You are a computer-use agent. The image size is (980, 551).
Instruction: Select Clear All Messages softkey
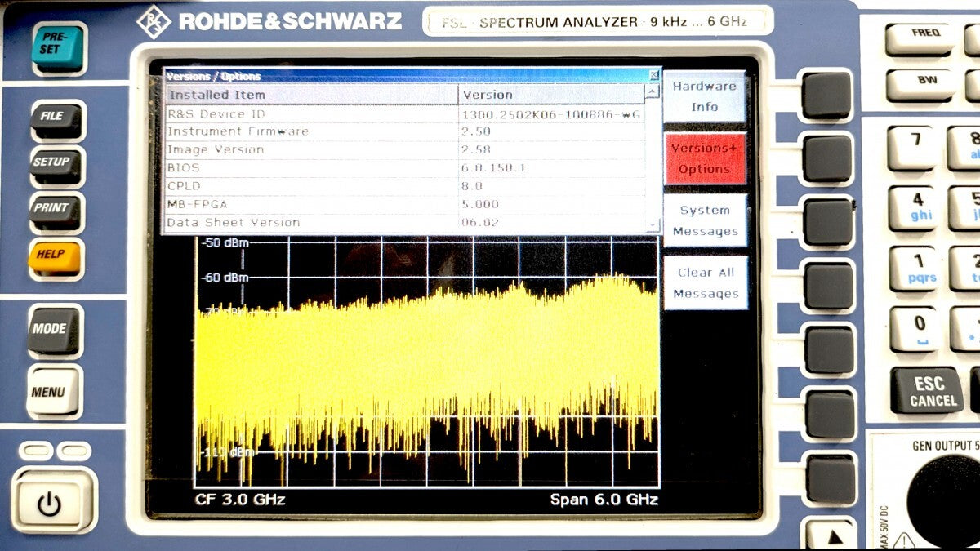pyautogui.click(x=705, y=283)
